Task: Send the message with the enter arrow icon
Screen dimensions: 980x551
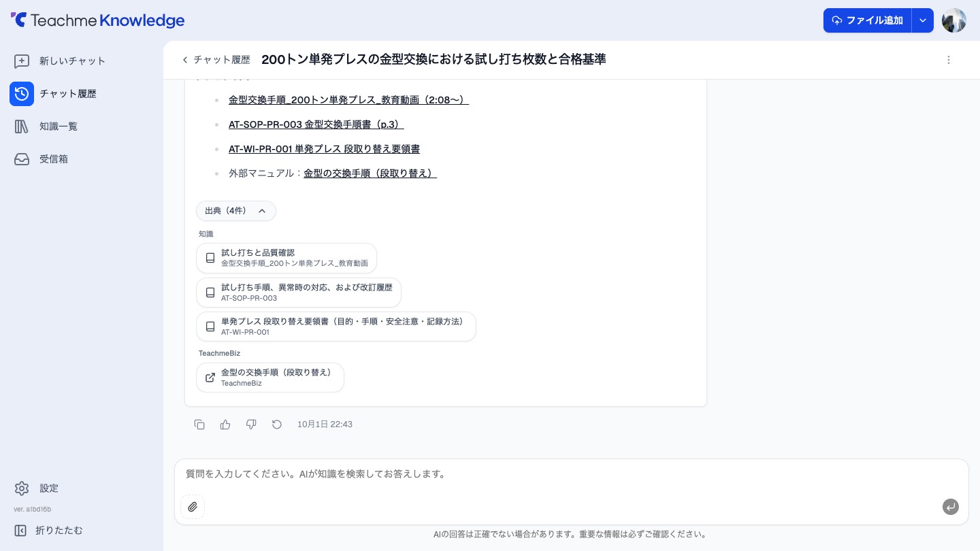Action: click(x=951, y=507)
